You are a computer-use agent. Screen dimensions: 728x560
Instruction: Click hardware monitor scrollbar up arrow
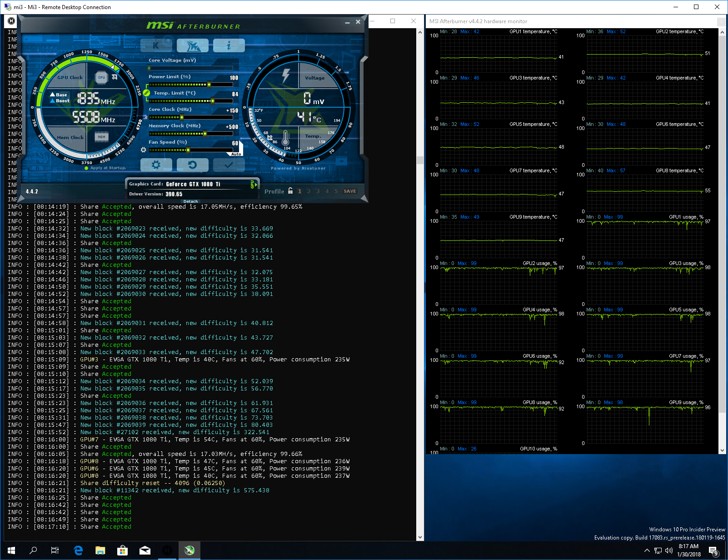722,32
